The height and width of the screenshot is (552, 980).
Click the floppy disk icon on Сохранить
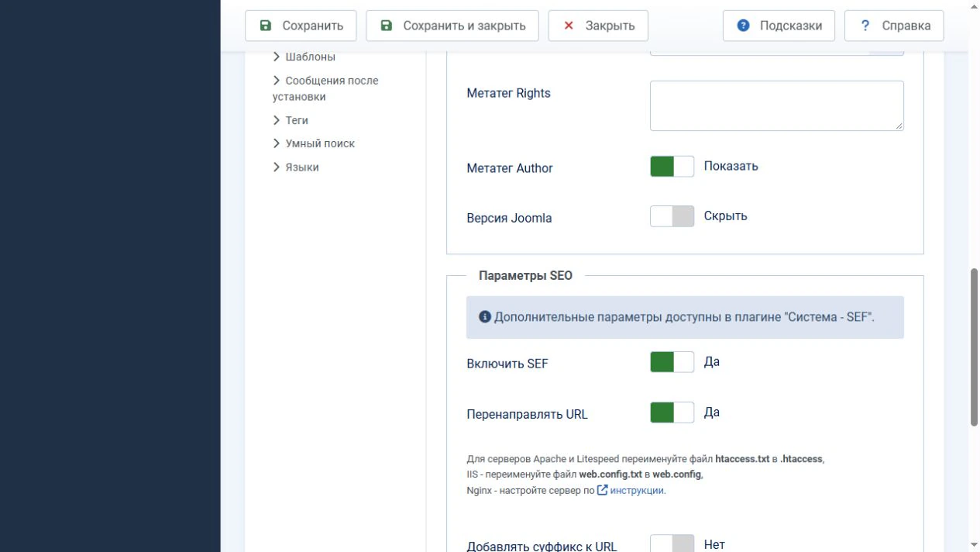[266, 26]
